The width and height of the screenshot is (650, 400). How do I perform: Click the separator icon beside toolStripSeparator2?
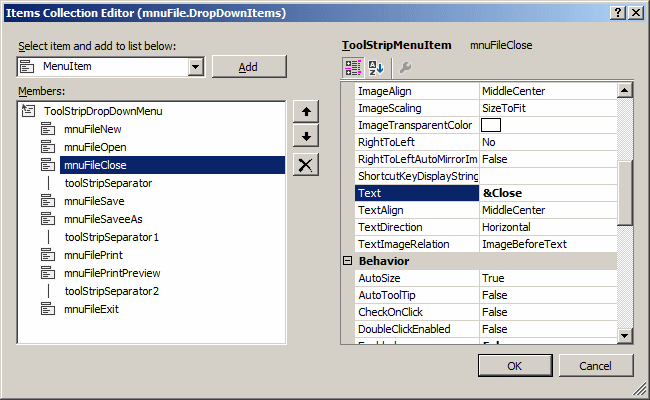[49, 291]
